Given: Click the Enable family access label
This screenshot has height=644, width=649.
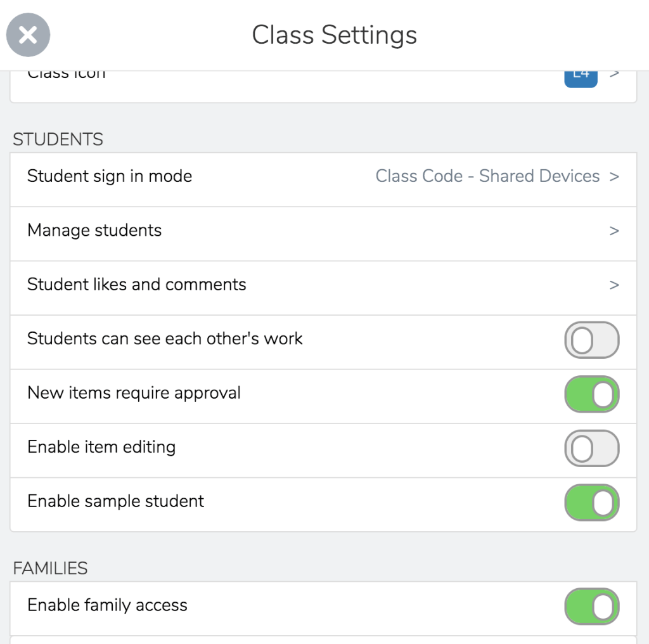Looking at the screenshot, I should pyautogui.click(x=107, y=605).
